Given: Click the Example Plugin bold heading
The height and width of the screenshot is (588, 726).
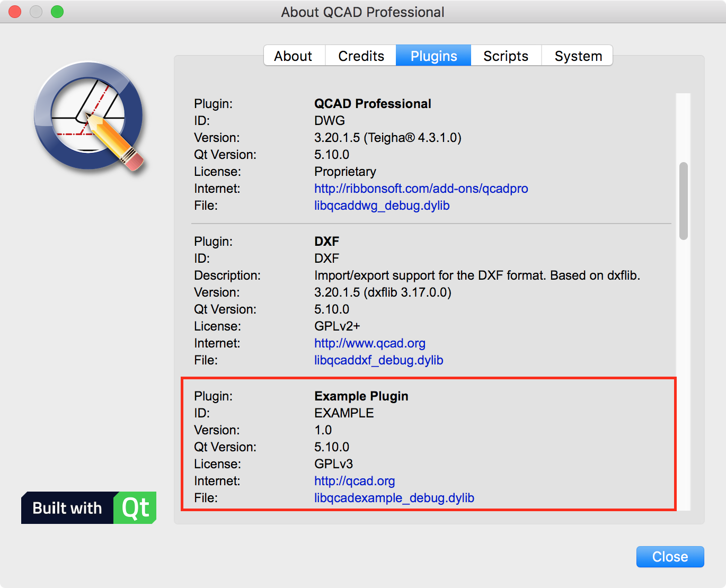Looking at the screenshot, I should pyautogui.click(x=361, y=396).
